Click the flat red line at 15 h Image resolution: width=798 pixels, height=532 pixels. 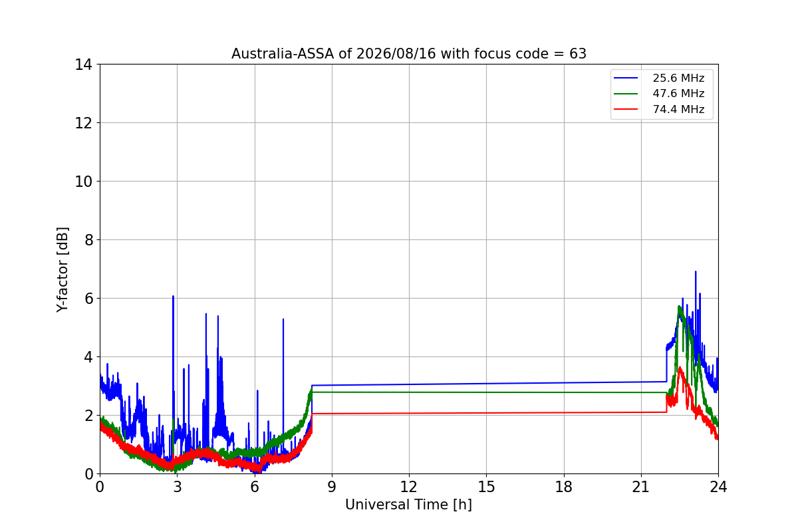point(486,413)
